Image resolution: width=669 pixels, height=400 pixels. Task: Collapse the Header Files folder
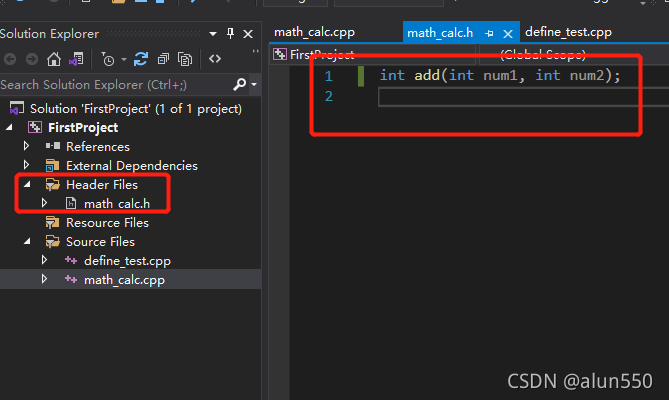pos(27,184)
